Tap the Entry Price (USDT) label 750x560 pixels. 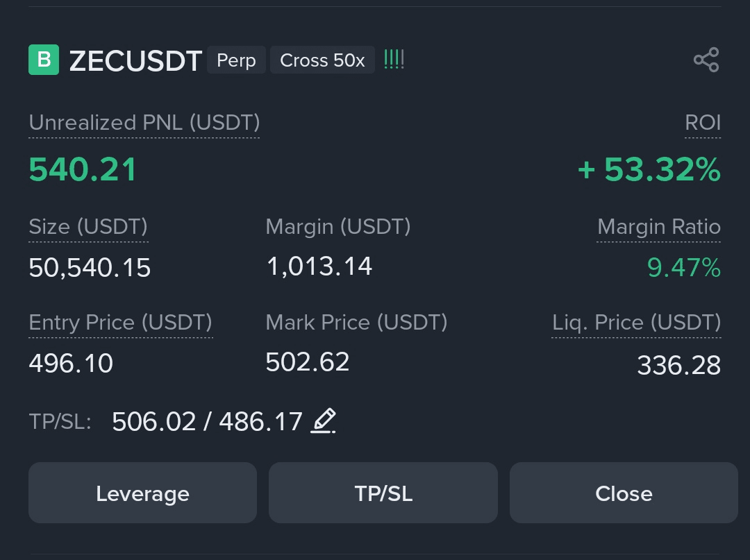[x=120, y=323]
